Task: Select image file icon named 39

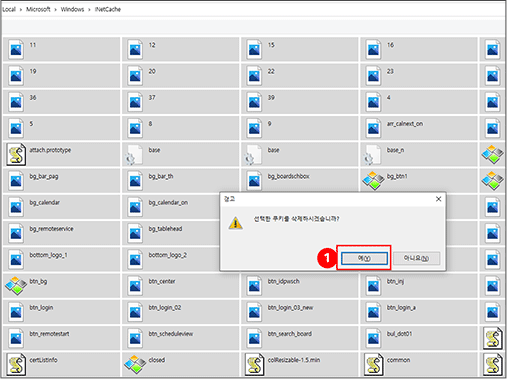Action: pyautogui.click(x=254, y=102)
